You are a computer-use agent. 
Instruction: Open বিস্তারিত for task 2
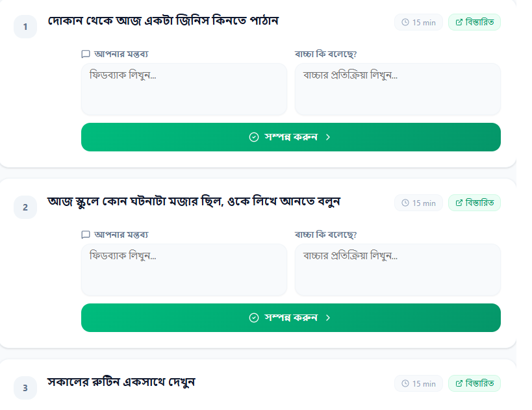(x=475, y=203)
